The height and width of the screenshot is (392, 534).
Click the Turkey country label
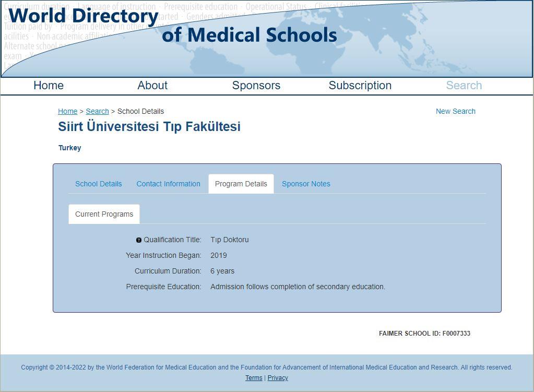(x=70, y=148)
